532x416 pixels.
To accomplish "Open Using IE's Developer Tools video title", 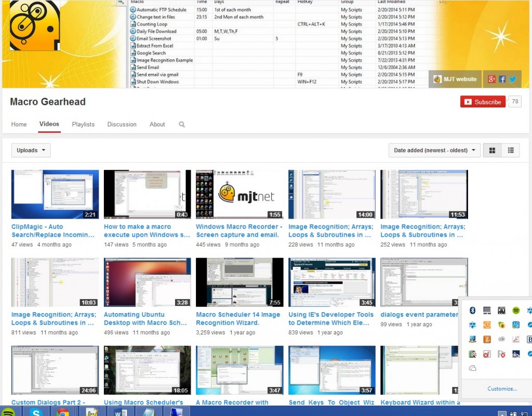I will click(331, 319).
